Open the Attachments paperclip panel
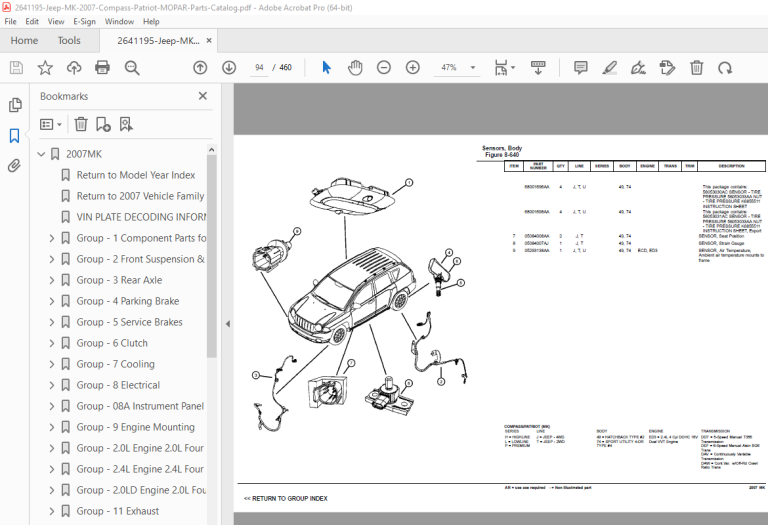This screenshot has width=768, height=525. pyautogui.click(x=15, y=166)
